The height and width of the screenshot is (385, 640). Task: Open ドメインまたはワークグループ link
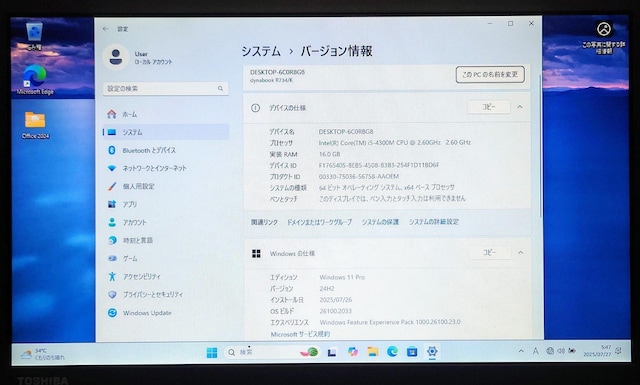319,222
